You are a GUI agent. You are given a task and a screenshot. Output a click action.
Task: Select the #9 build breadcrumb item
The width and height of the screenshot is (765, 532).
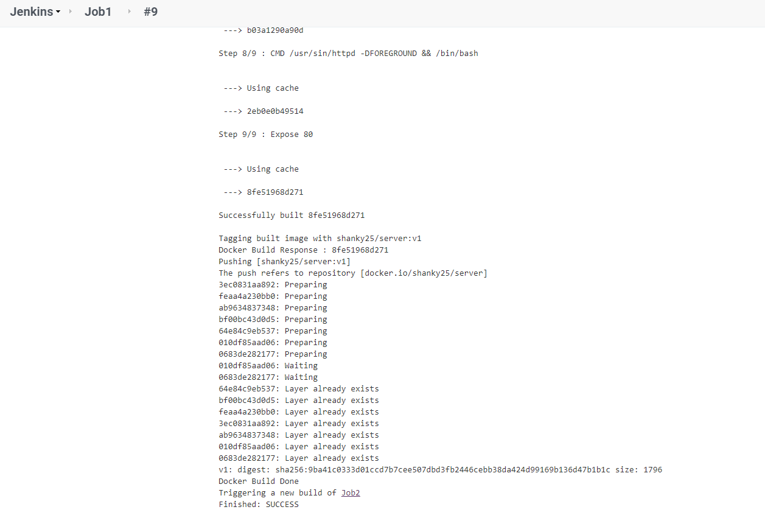(151, 12)
